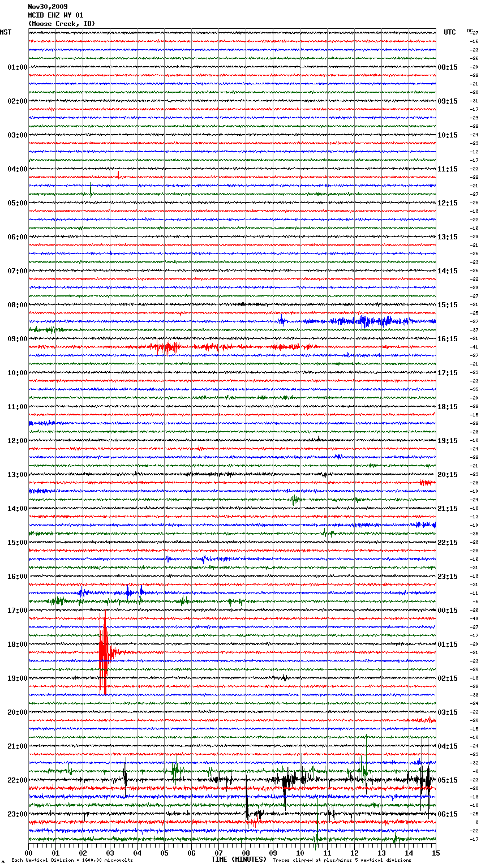Click the 07:00 MST row label
The height and width of the screenshot is (868, 481).
[18, 271]
